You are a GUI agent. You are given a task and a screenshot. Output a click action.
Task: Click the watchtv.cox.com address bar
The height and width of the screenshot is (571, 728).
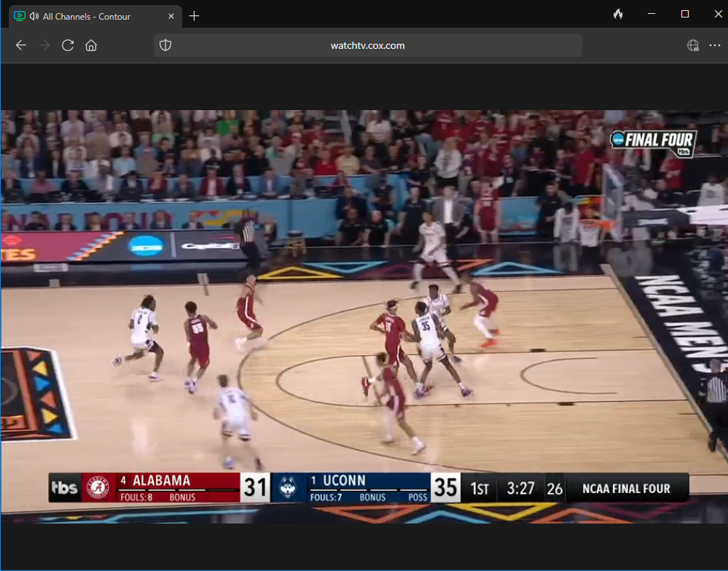tap(368, 45)
